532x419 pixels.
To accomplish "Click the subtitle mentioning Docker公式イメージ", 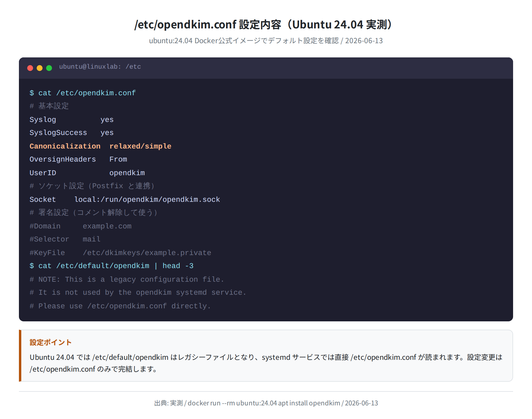I will coord(266,41).
